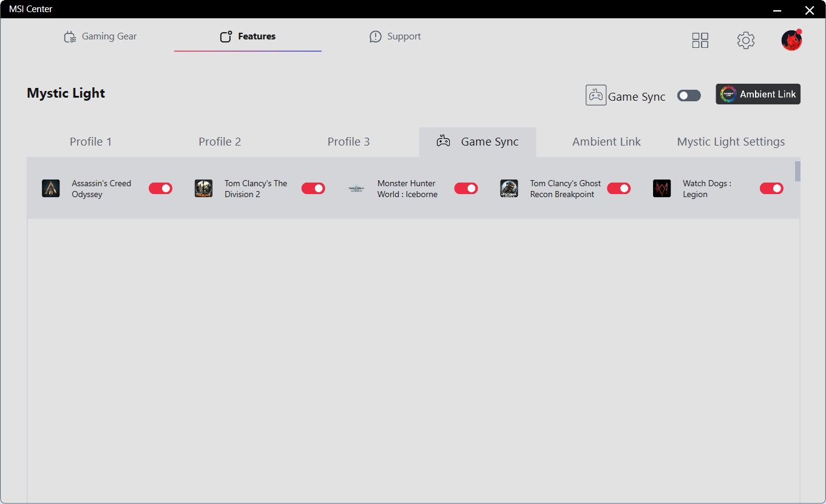Turn off Tom Clancy's The Division 2 toggle
Screen dimensions: 826x504
313,189
